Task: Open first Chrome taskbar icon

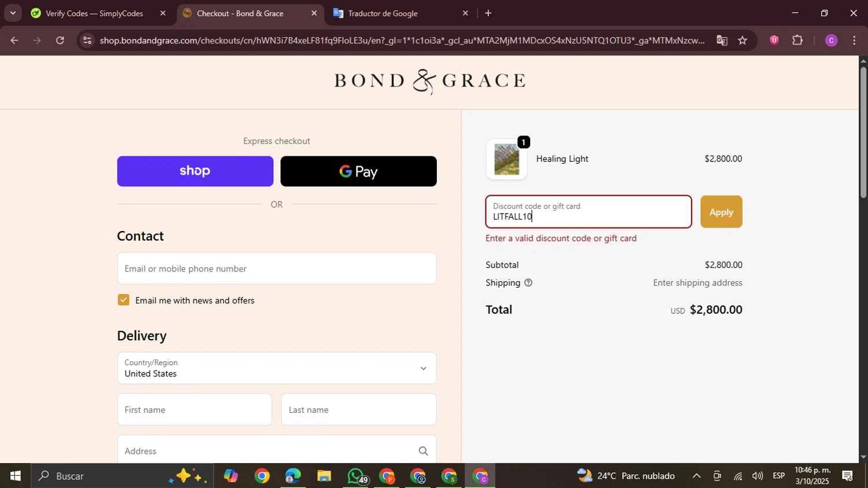Action: tap(262, 476)
